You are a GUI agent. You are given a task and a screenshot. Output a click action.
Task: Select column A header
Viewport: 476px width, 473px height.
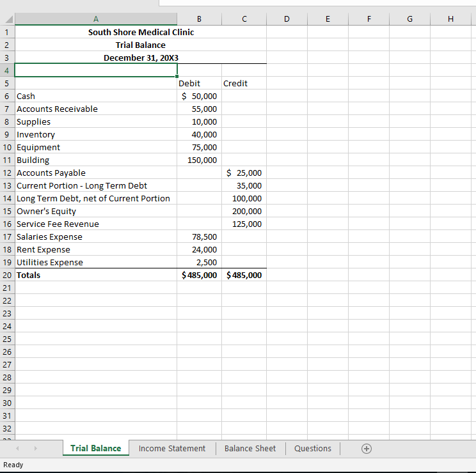(x=95, y=19)
